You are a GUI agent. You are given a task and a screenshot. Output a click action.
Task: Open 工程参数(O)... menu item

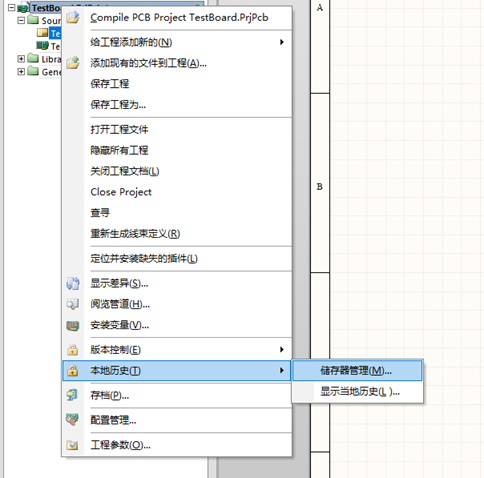[x=177, y=445]
